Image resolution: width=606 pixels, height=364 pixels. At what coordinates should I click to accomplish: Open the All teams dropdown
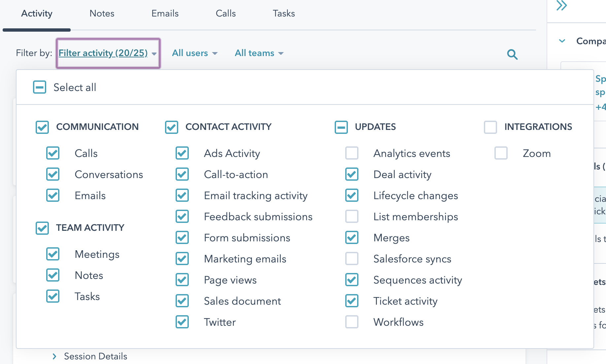pos(259,53)
